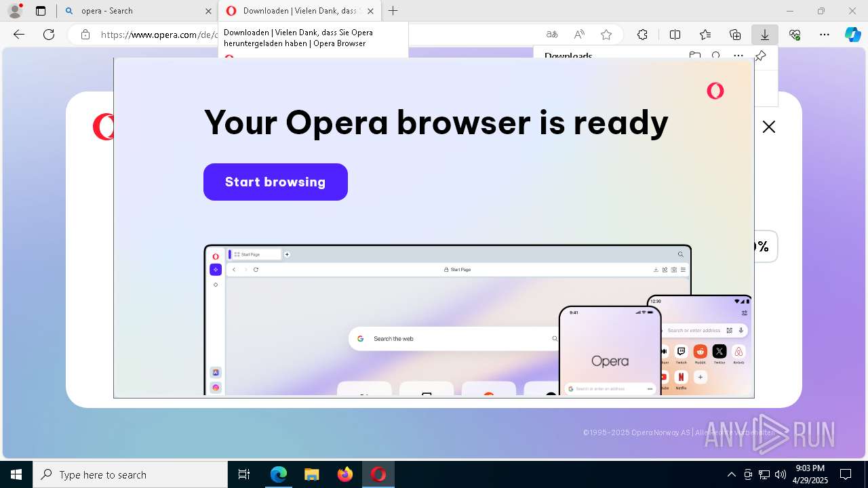Open the clock showing 9:03 PM
Screen dimensions: 868x488
tap(810, 474)
